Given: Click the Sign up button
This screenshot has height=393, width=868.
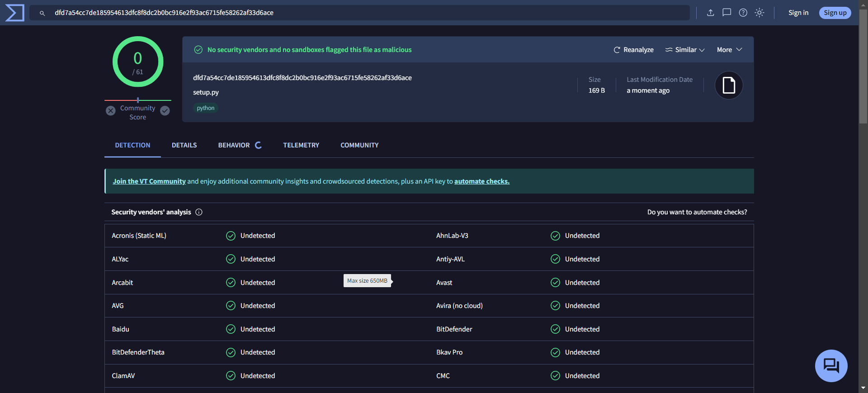Looking at the screenshot, I should pyautogui.click(x=835, y=13).
